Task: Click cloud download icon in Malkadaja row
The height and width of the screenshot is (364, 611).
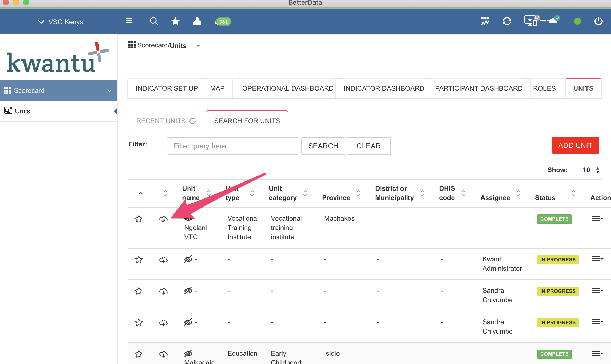Action: [163, 354]
